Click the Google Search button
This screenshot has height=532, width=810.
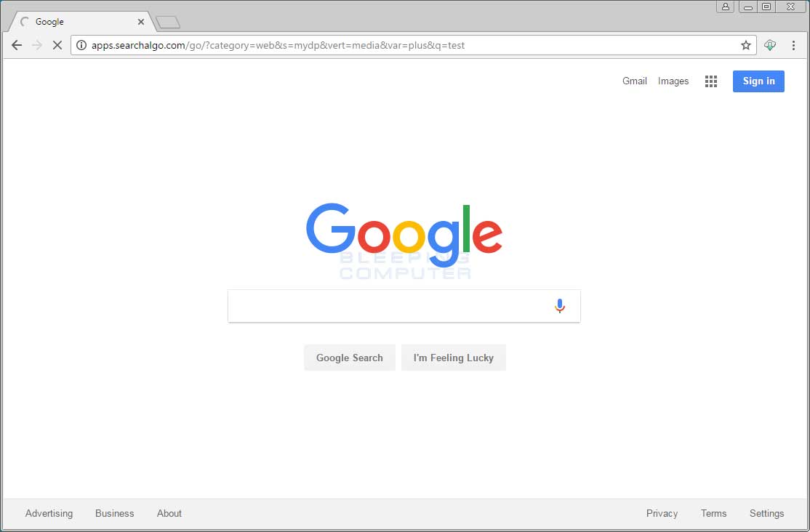[x=350, y=358]
